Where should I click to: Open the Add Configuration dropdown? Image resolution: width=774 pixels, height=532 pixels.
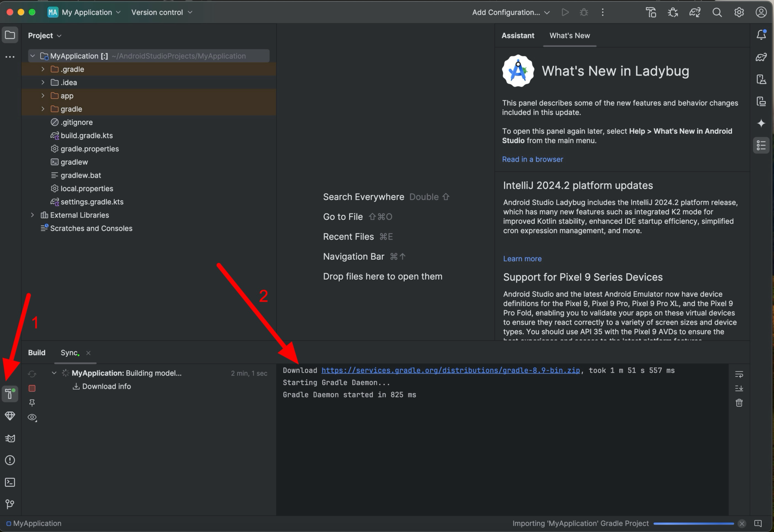coord(511,12)
